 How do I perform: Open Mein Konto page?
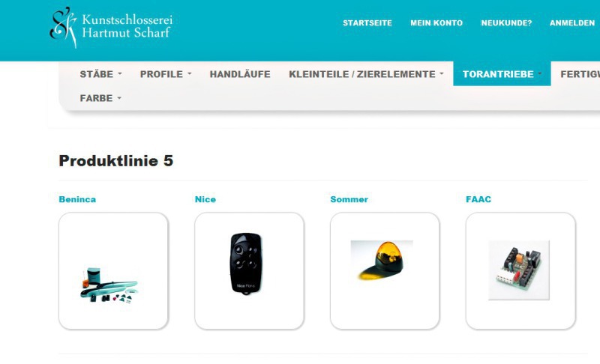(436, 23)
